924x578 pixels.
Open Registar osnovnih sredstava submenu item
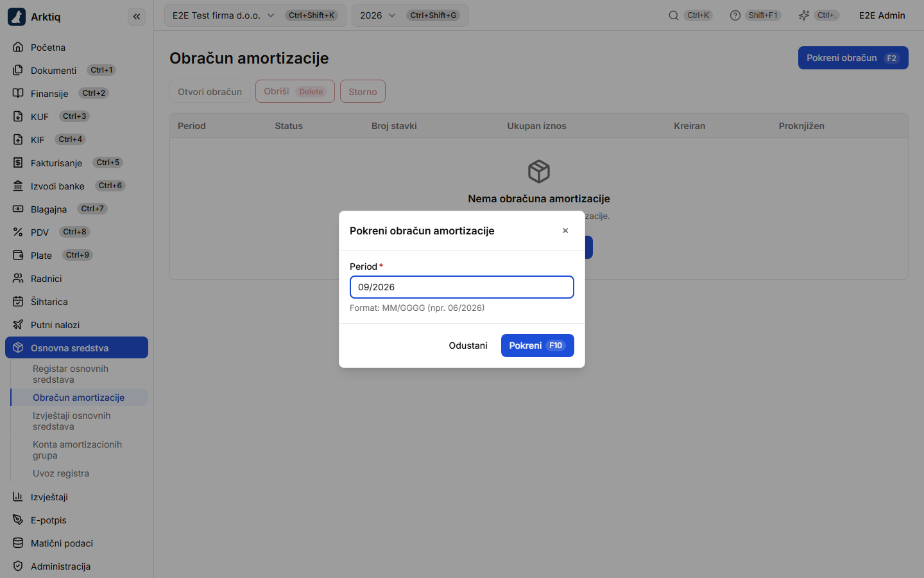[79, 374]
